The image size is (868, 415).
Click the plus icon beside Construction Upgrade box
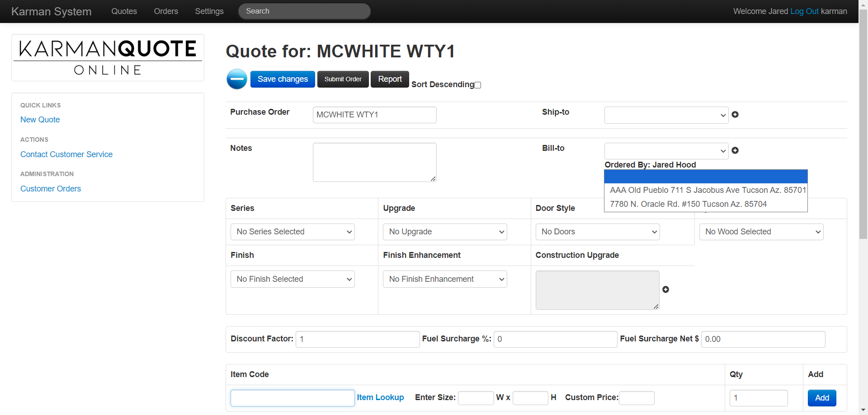pos(665,289)
